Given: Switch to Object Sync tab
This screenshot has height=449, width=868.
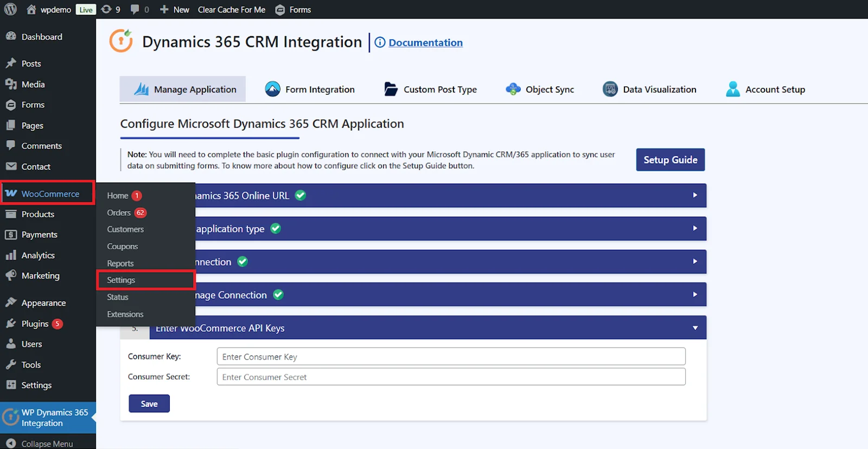Looking at the screenshot, I should [x=539, y=89].
